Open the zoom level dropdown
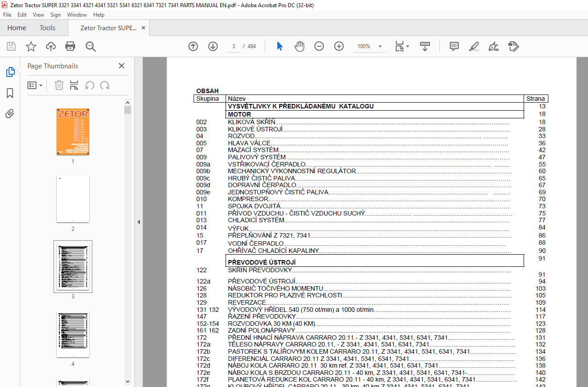The image size is (588, 387). [380, 46]
